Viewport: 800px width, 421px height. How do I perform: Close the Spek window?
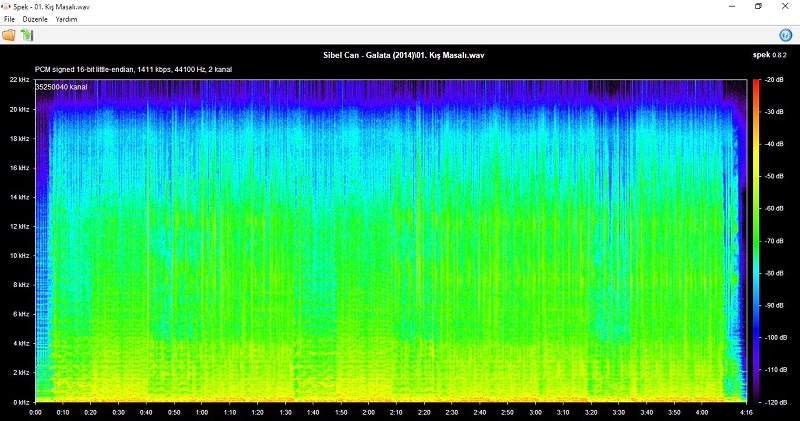[785, 7]
